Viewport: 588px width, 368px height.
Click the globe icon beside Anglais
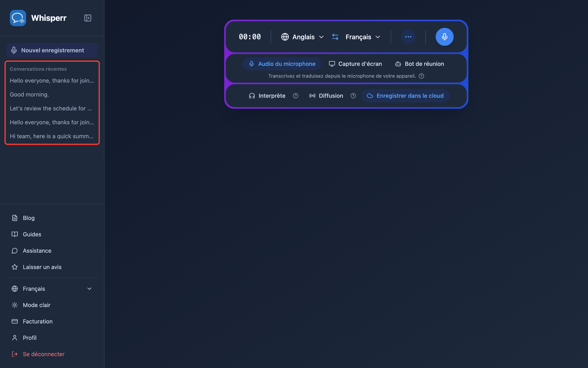pos(285,37)
